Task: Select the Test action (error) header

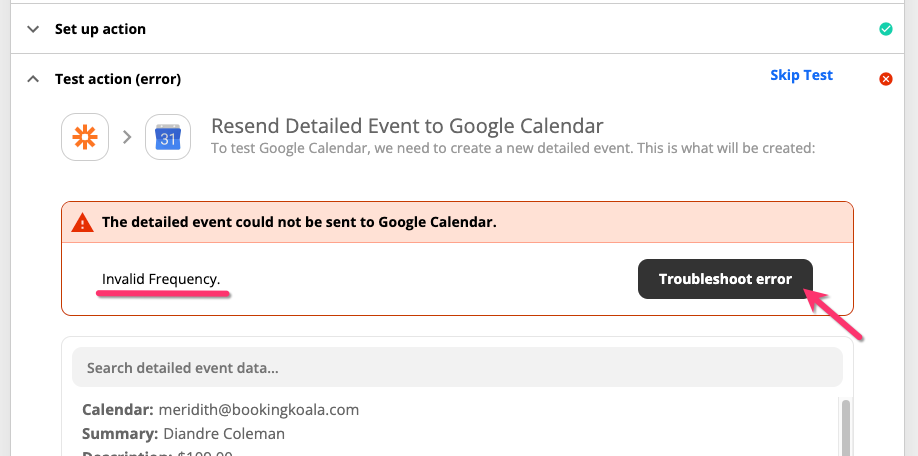Action: pos(118,79)
